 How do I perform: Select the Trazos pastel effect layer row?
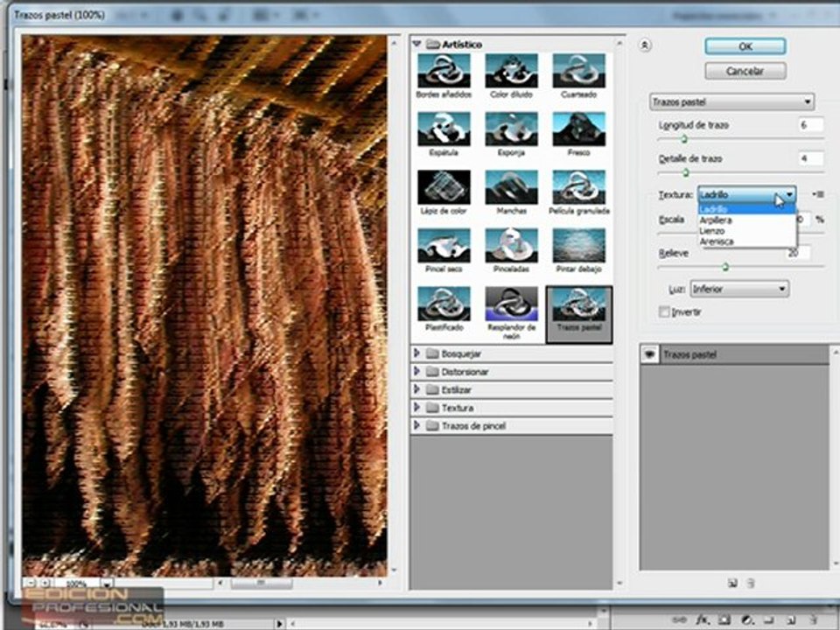click(x=734, y=354)
